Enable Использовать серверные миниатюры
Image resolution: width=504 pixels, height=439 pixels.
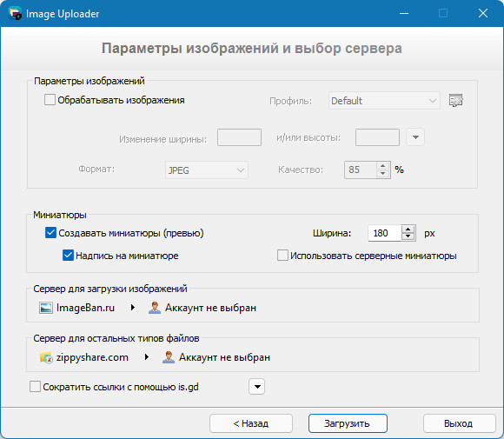point(282,256)
